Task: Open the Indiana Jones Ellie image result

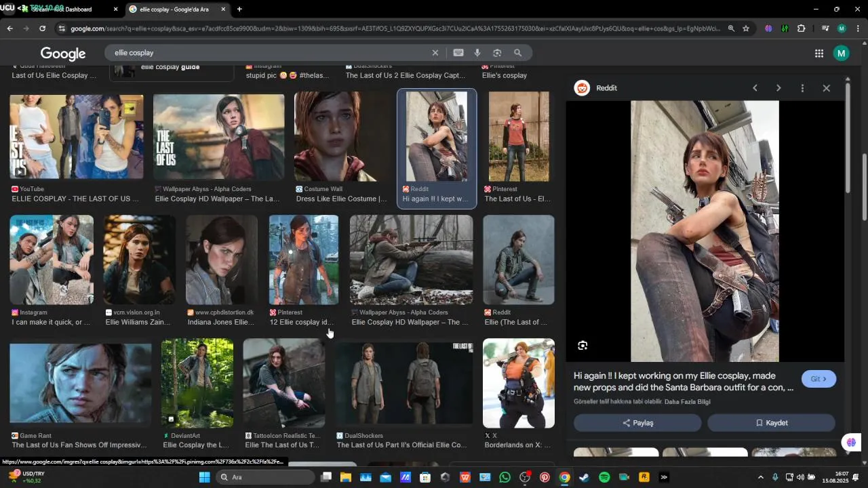Action: click(222, 260)
